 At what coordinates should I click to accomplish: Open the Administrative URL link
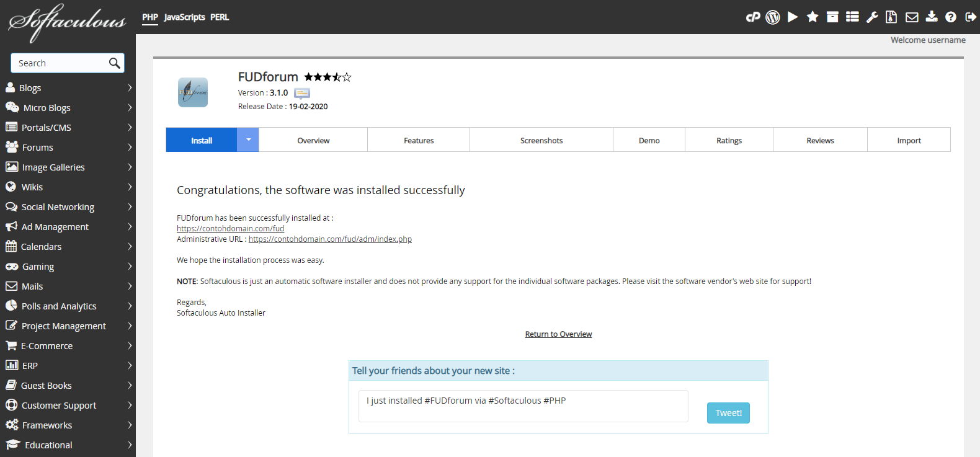(330, 239)
